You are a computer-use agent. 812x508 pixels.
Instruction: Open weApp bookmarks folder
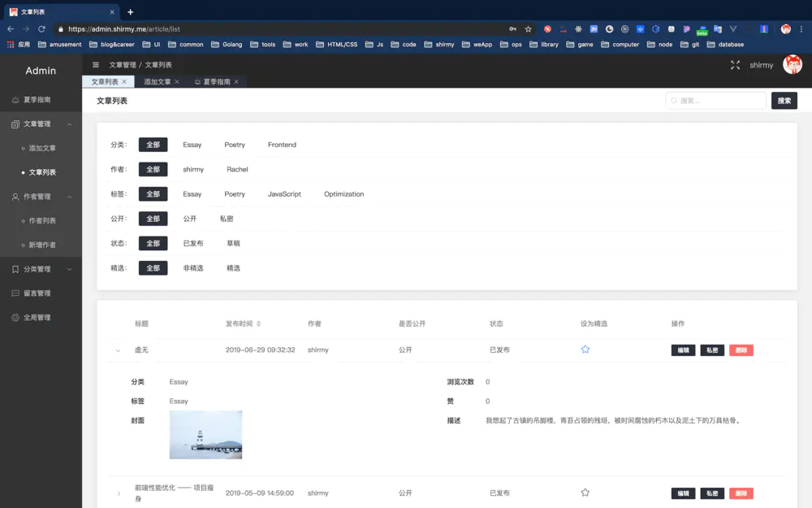477,45
